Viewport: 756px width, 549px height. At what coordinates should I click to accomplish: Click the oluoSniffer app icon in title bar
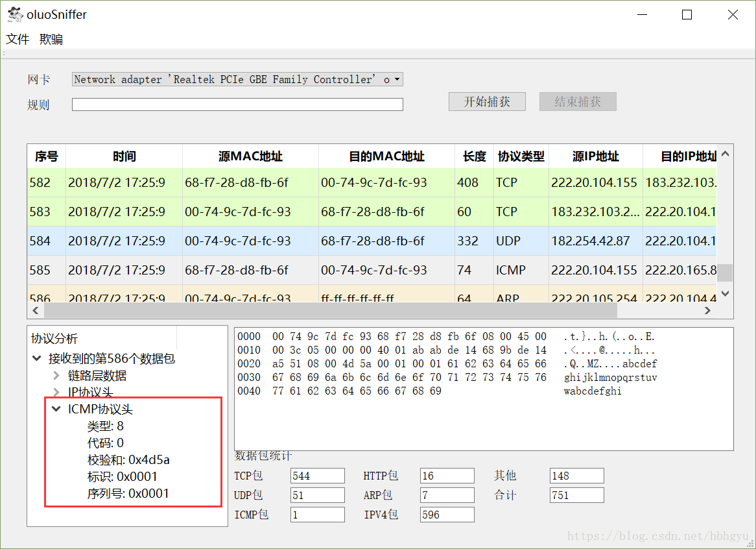(x=15, y=14)
